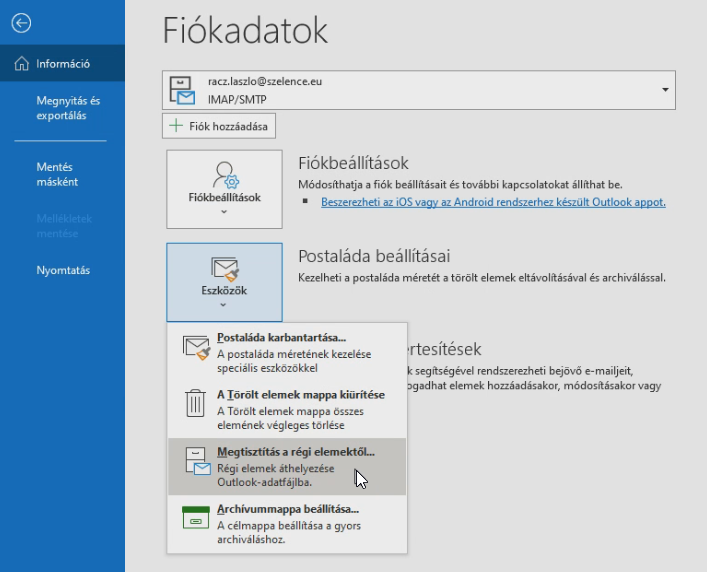The width and height of the screenshot is (707, 572).
Task: Go to the Nyomtatás section
Action: coord(63,270)
